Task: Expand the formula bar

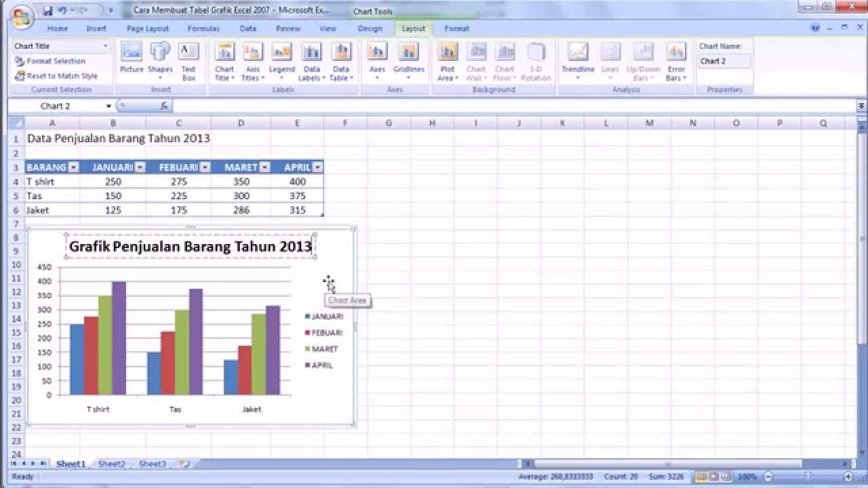Action: pyautogui.click(x=861, y=106)
